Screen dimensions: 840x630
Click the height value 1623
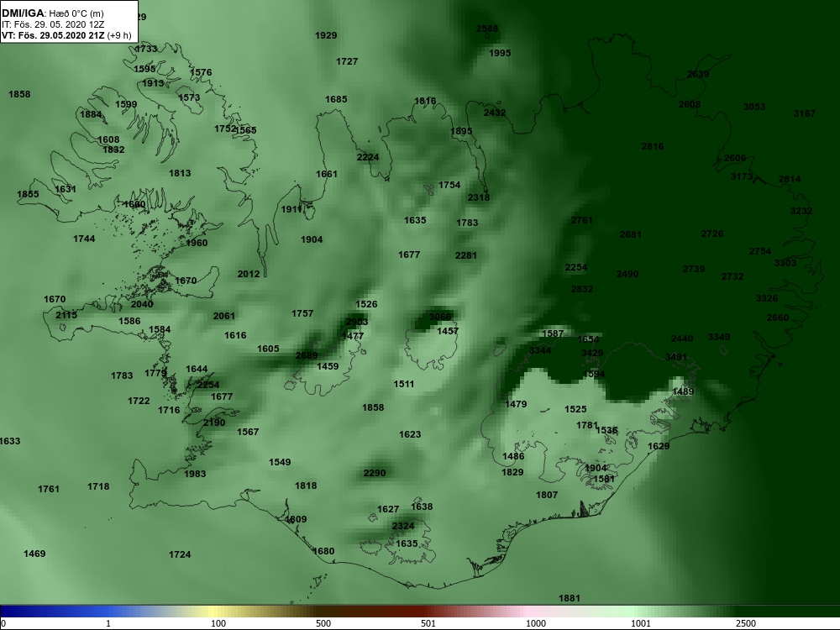pyautogui.click(x=410, y=434)
